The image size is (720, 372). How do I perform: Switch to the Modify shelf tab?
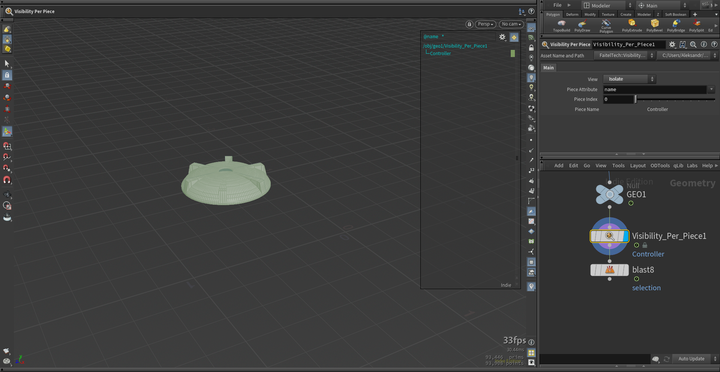click(590, 14)
